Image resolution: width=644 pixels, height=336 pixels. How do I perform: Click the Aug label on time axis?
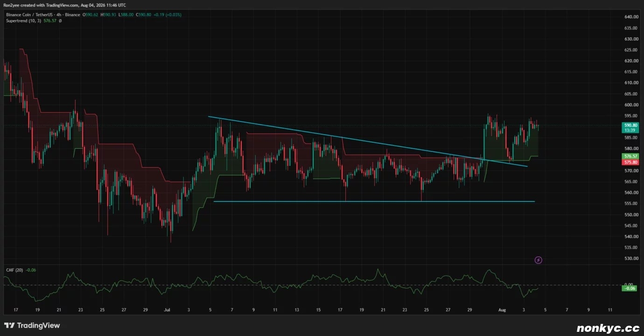click(x=502, y=309)
